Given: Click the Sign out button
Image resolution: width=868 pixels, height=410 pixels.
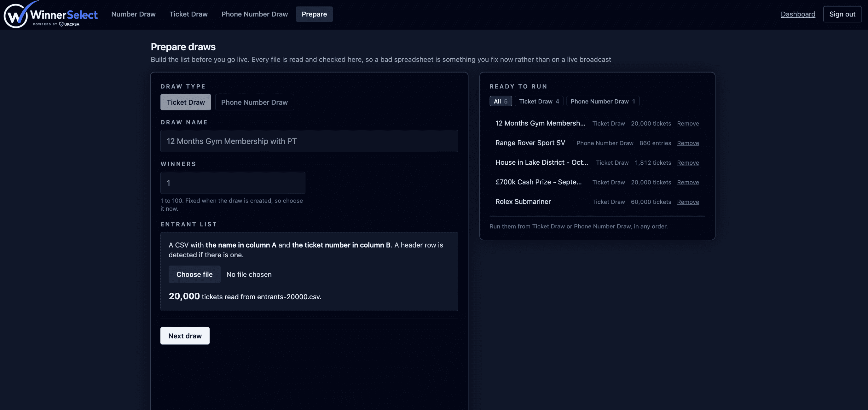Looking at the screenshot, I should [x=842, y=14].
